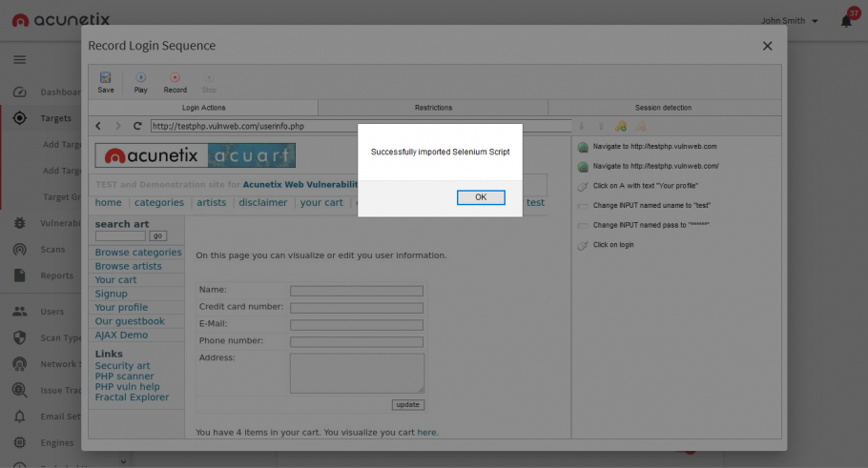This screenshot has height=468, width=868.
Task: Open notifications bell in Acunetix header
Action: click(x=846, y=21)
